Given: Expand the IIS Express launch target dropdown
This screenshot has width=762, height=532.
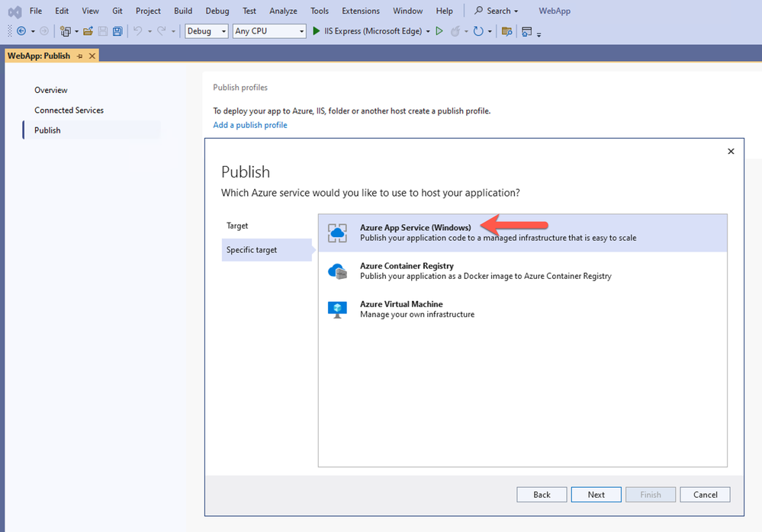Looking at the screenshot, I should coord(428,31).
